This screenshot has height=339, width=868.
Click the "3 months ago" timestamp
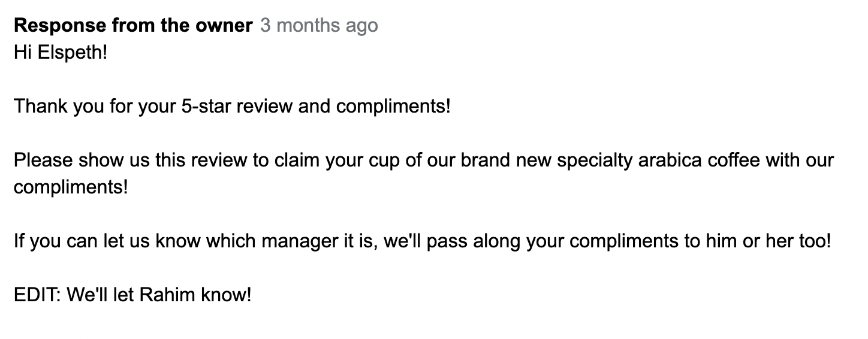point(320,26)
